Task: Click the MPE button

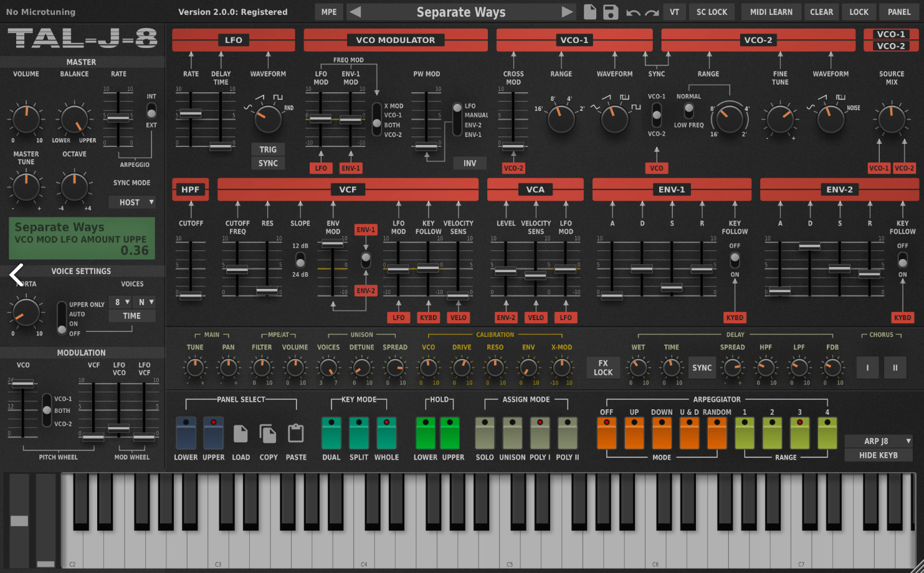Action: coord(329,12)
